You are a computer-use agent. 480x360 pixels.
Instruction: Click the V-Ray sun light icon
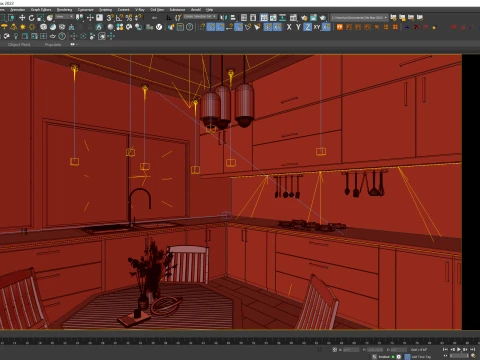23,27
